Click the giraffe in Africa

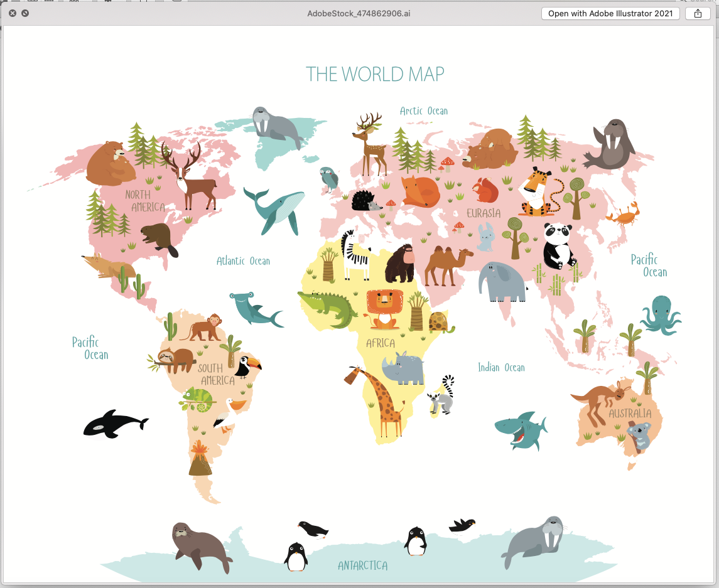[383, 402]
